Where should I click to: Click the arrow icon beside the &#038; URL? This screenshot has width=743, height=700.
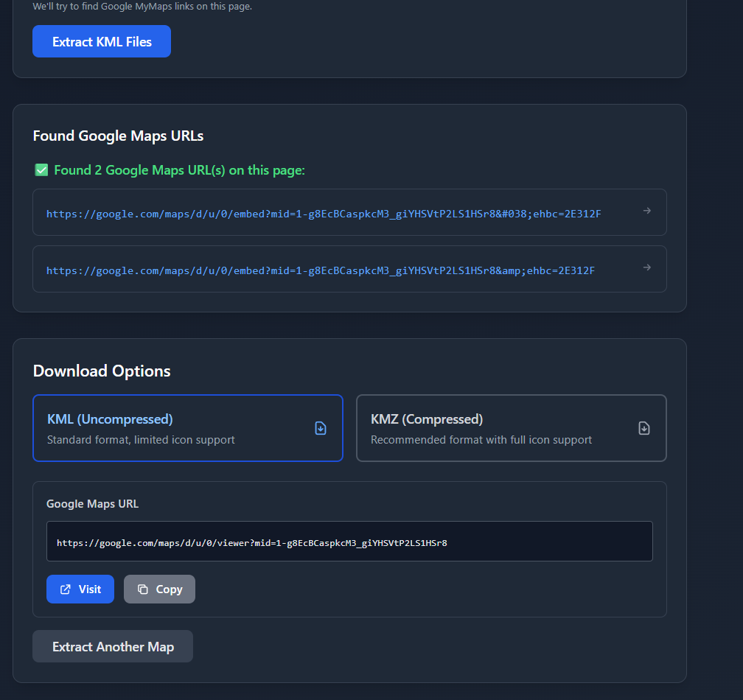647,211
